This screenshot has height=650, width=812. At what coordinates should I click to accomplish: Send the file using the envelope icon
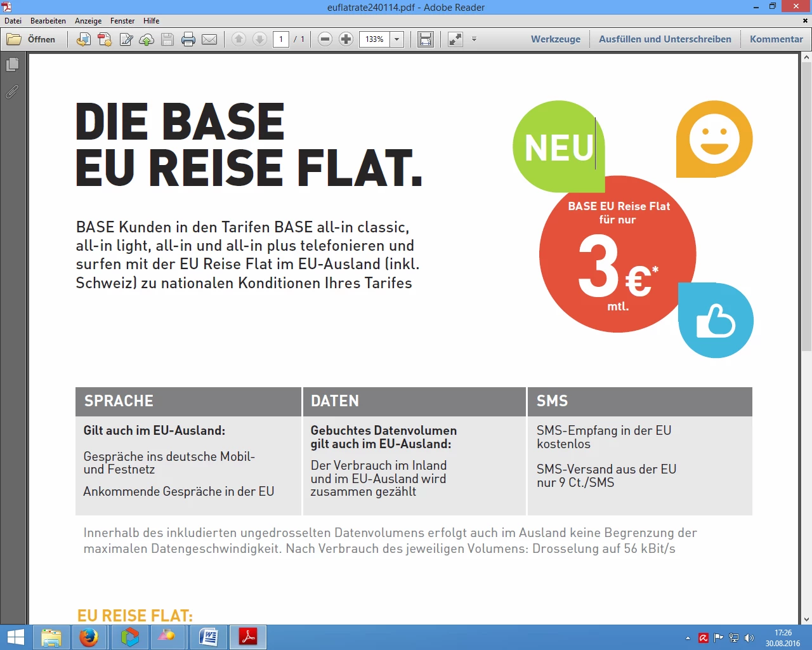(209, 39)
